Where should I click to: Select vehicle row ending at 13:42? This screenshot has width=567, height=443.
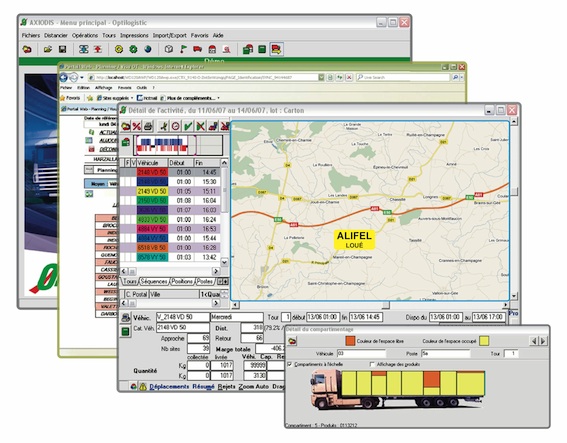170,257
